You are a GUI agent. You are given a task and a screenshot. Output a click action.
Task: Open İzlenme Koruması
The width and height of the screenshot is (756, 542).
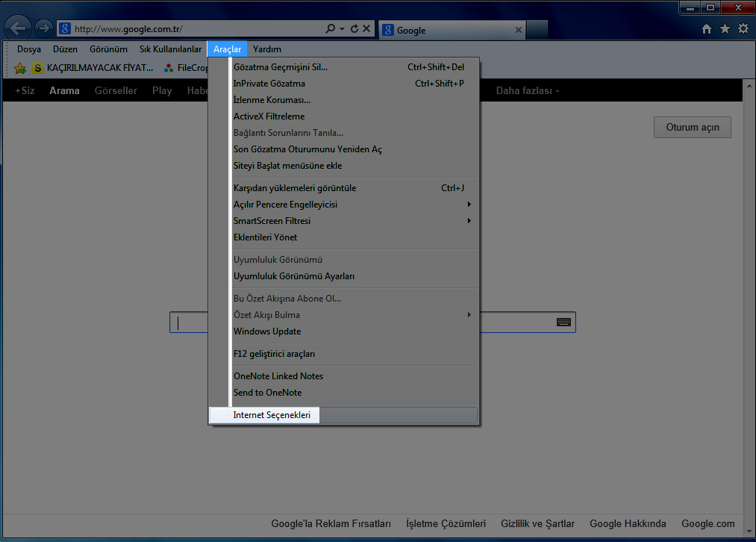[344, 100]
